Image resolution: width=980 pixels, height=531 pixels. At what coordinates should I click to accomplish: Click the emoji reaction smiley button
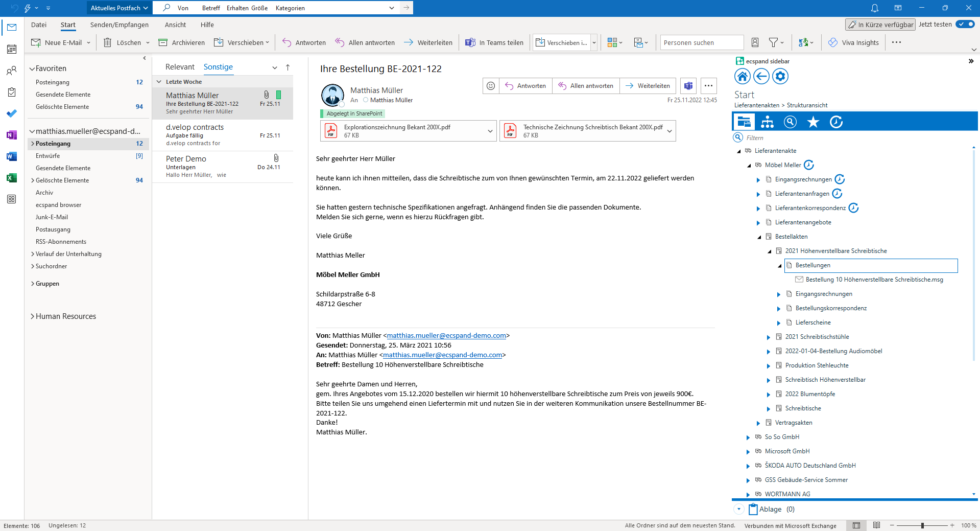click(491, 86)
